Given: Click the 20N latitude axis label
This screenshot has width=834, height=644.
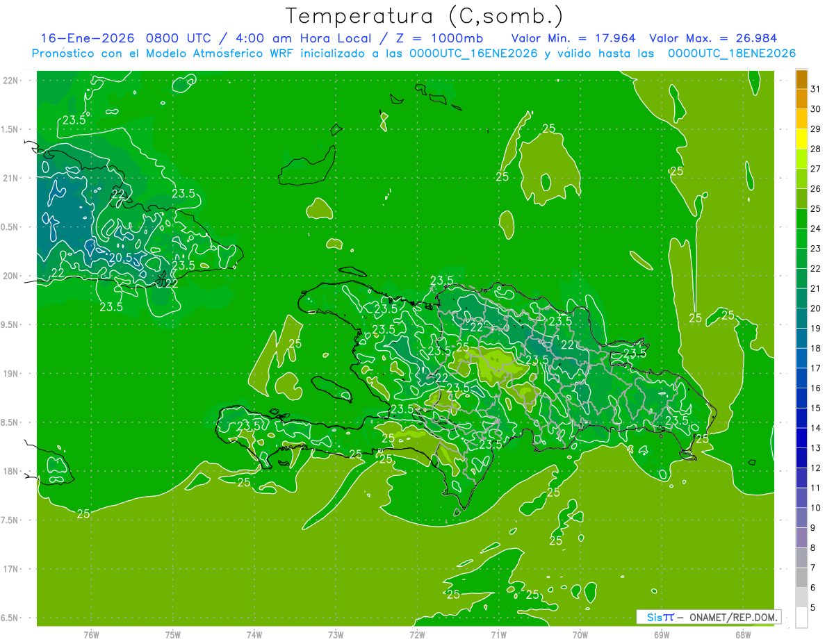Looking at the screenshot, I should 10,276.
